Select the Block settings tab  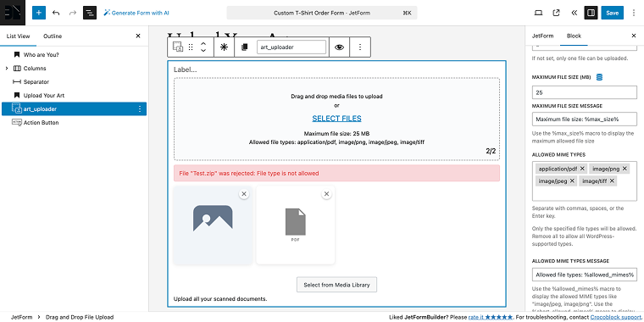[x=574, y=36]
